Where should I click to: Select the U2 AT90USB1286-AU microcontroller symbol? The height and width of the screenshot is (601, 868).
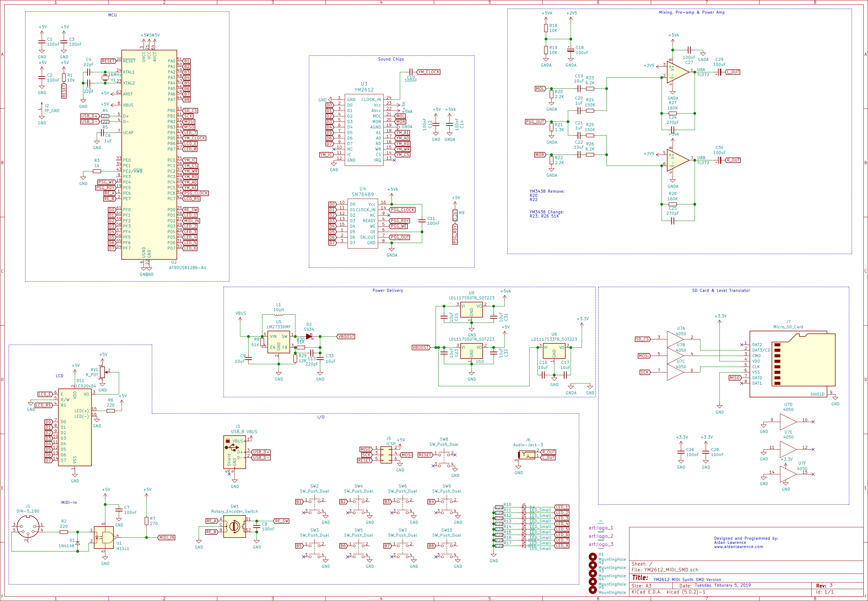149,155
